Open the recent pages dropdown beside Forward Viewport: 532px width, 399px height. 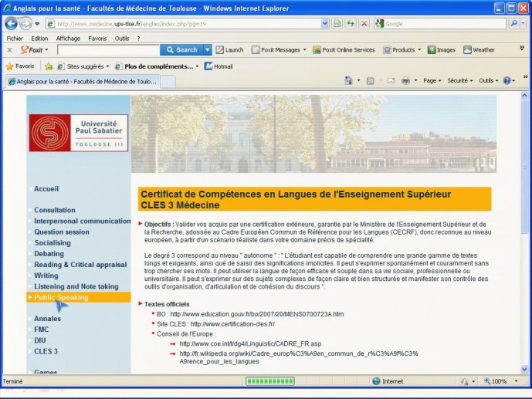tap(37, 24)
